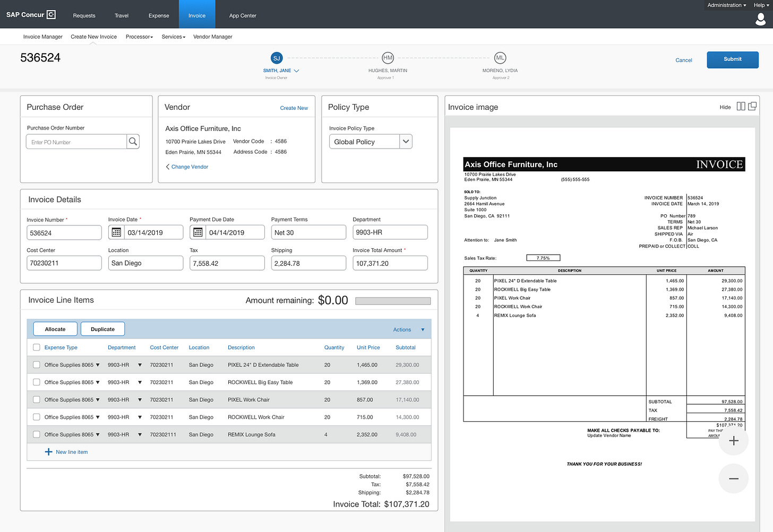
Task: Check the PIXEL 24" D Extendable Table row
Action: click(x=37, y=365)
